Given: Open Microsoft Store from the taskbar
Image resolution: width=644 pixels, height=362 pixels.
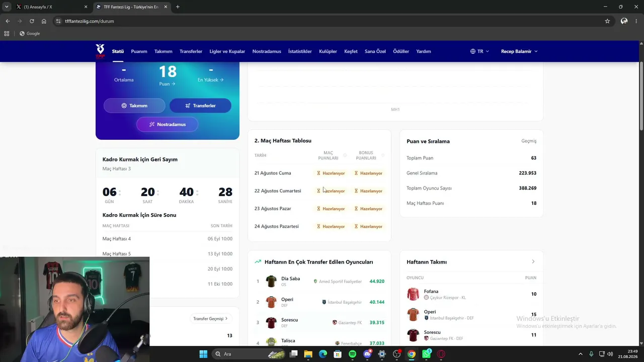Looking at the screenshot, I should point(338,354).
